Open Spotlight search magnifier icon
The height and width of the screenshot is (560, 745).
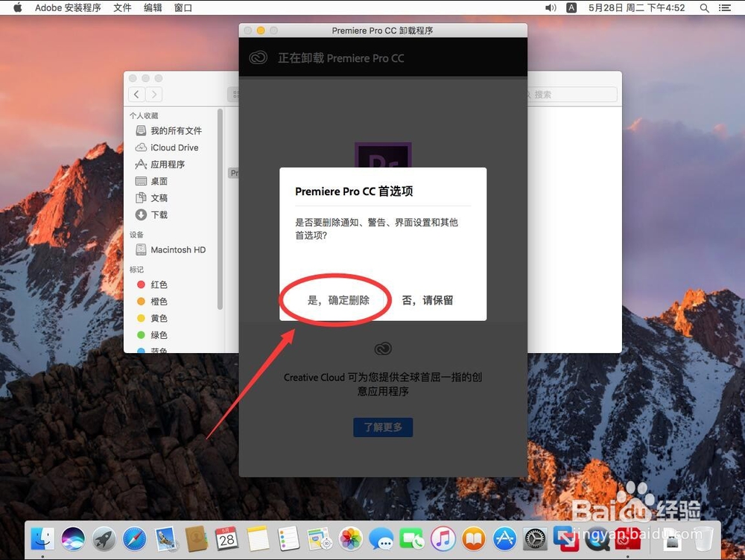[705, 7]
